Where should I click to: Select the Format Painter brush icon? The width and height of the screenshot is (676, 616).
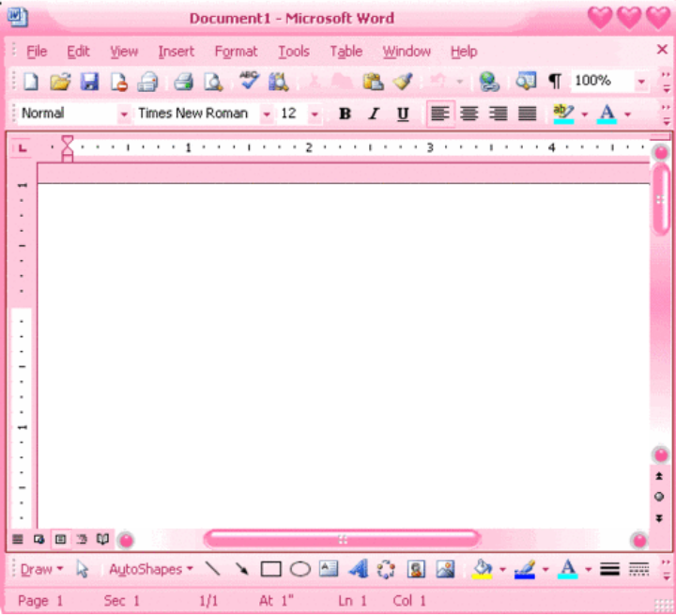click(403, 82)
